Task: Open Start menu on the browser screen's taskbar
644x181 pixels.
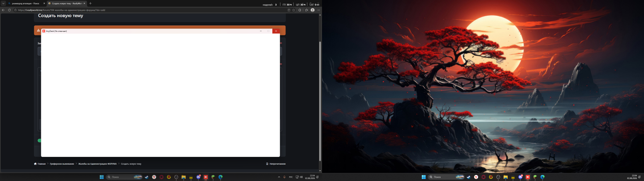Action: pyautogui.click(x=102, y=177)
